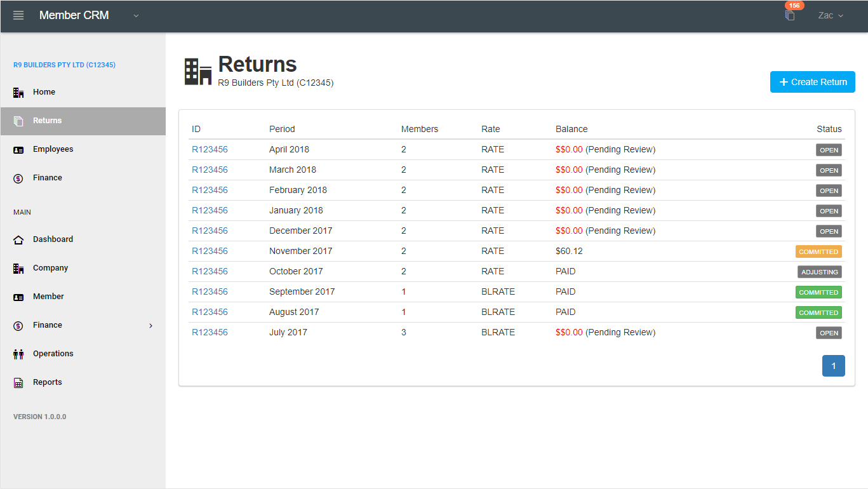Open Employees via its ID-card icon
Image resolution: width=868 pixels, height=489 pixels.
click(18, 150)
